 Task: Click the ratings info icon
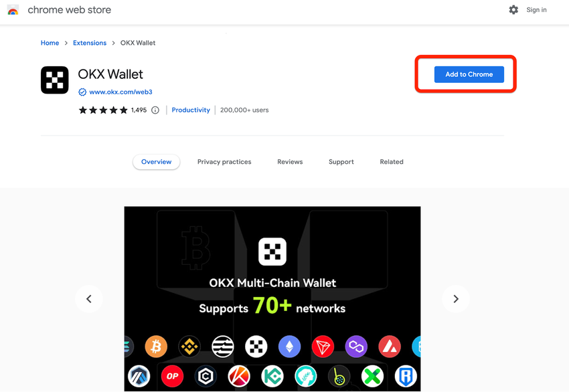coord(155,110)
